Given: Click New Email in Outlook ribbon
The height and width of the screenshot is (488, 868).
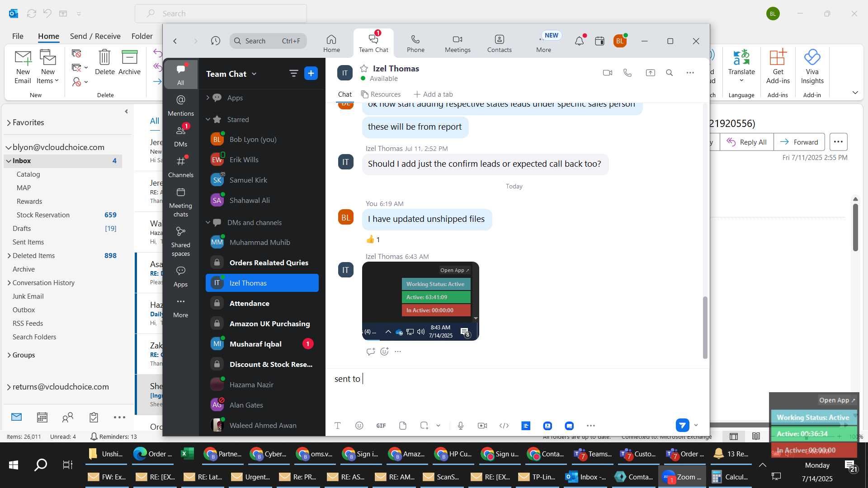Looking at the screenshot, I should coord(23,67).
